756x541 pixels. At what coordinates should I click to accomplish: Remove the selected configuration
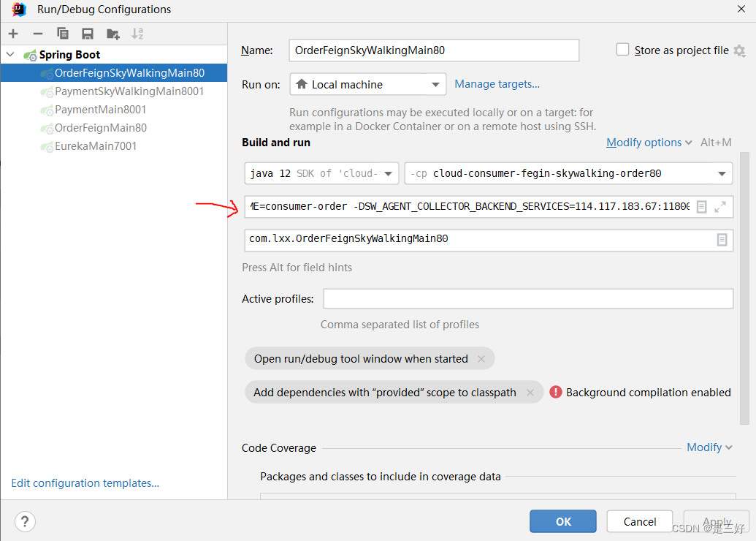[x=38, y=34]
